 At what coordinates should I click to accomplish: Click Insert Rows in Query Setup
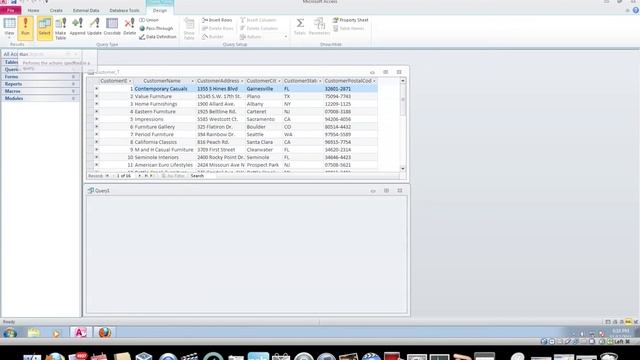pyautogui.click(x=217, y=20)
